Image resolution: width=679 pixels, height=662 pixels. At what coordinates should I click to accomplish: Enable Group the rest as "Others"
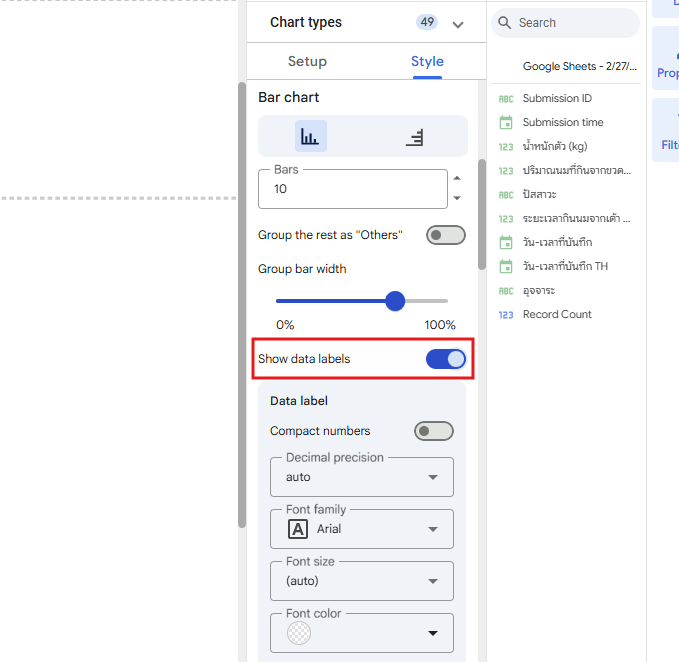click(445, 235)
